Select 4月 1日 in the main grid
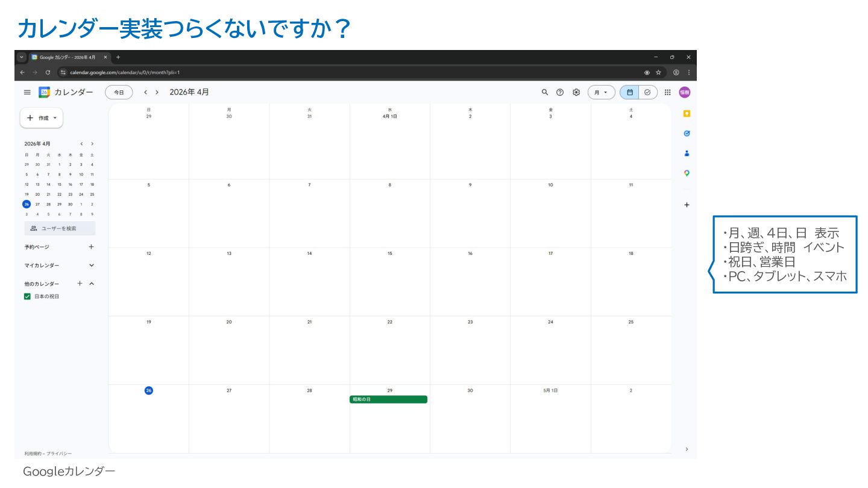Viewport: 868px width, 488px height. point(390,116)
